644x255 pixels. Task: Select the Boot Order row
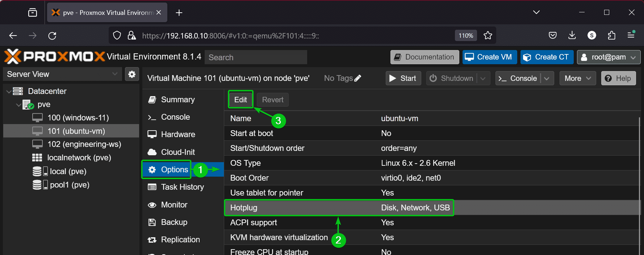[432, 178]
